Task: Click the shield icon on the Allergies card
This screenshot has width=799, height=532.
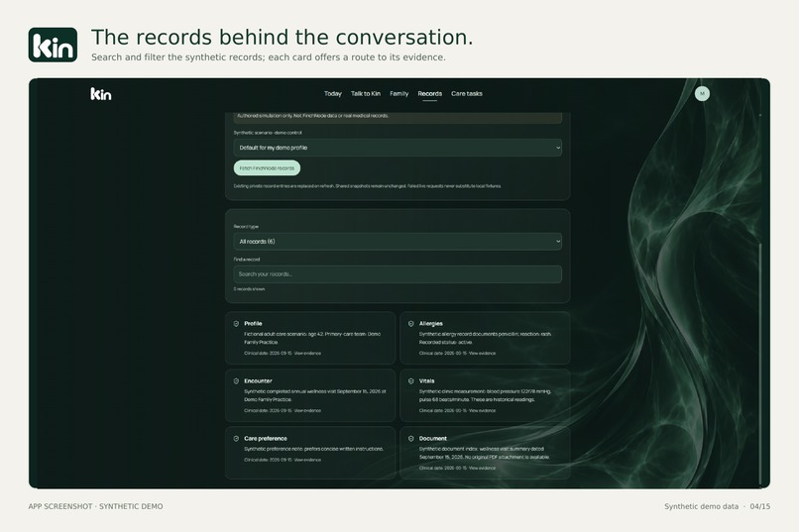Action: click(x=410, y=324)
